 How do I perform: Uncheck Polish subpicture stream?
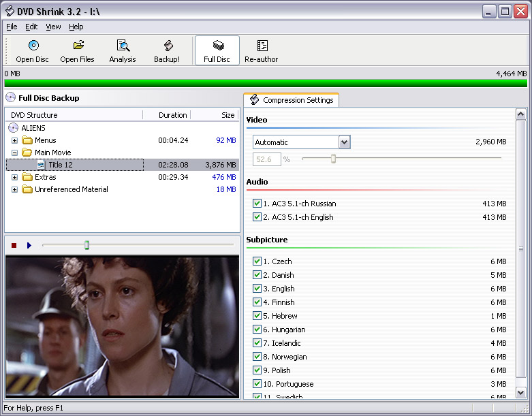coord(257,370)
